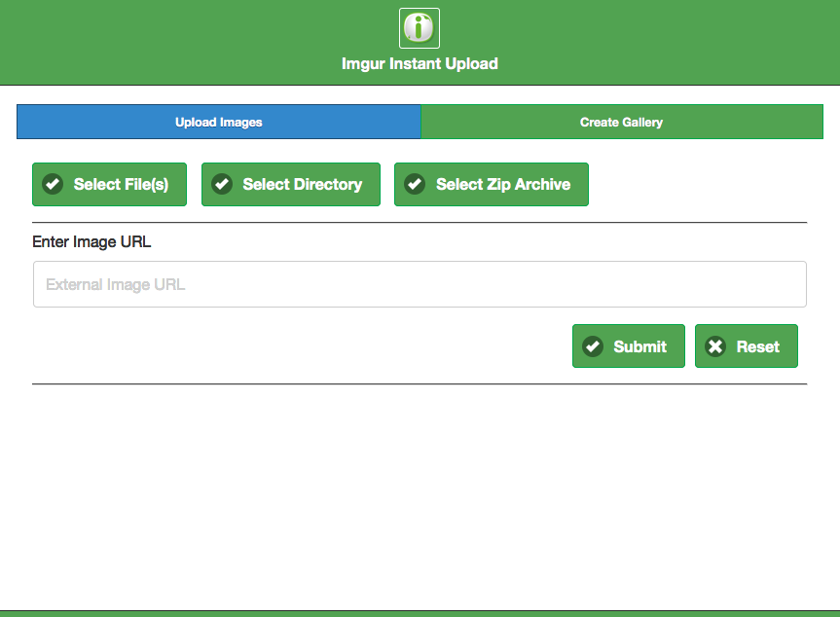Submit the image URL
This screenshot has width=840, height=617.
pyautogui.click(x=629, y=346)
